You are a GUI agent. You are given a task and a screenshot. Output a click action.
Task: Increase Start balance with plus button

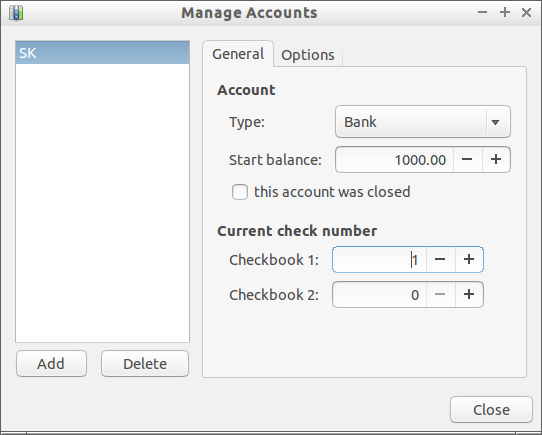tap(496, 159)
